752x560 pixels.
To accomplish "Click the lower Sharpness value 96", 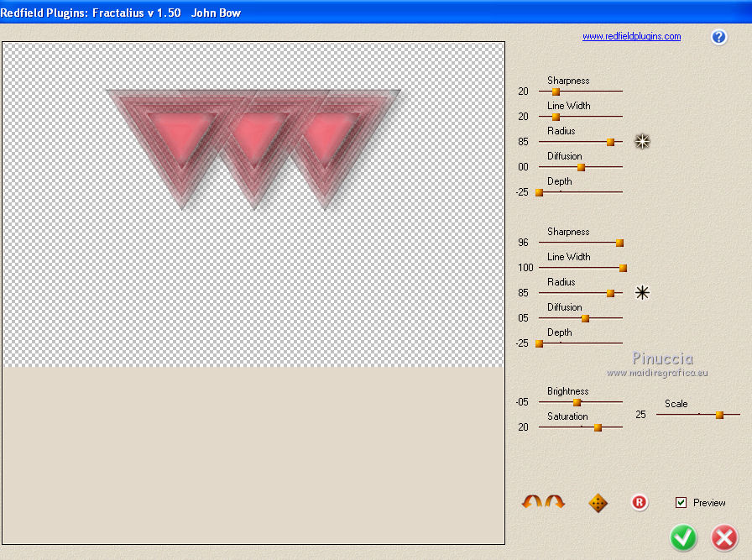I will pos(523,243).
